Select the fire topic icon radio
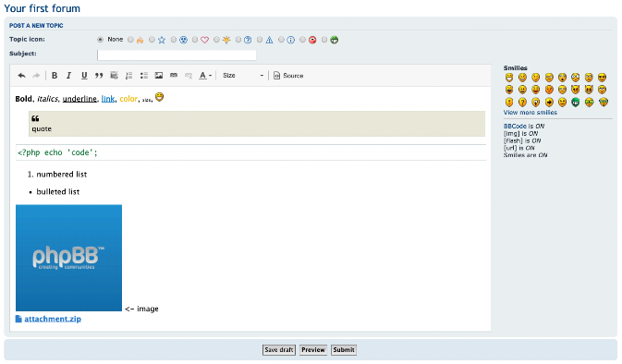 pyautogui.click(x=130, y=40)
